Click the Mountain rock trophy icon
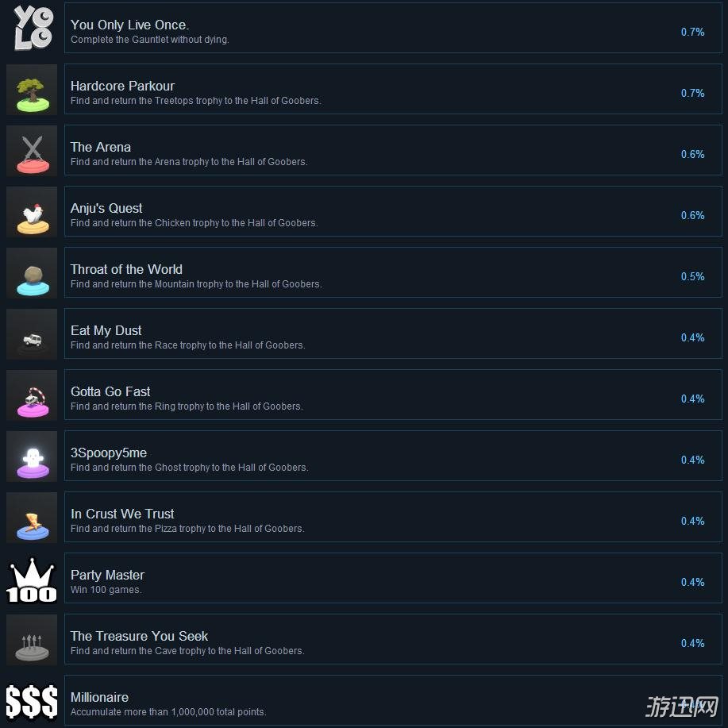Viewport: 728px width, 728px height. [32, 273]
